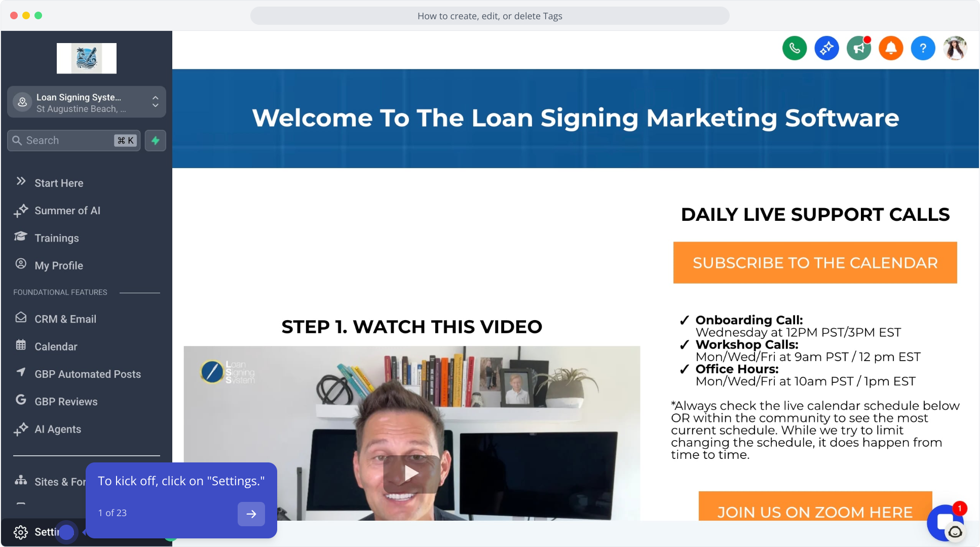The width and height of the screenshot is (980, 547).
Task: Open the blue AI sparkle icon
Action: click(x=826, y=49)
